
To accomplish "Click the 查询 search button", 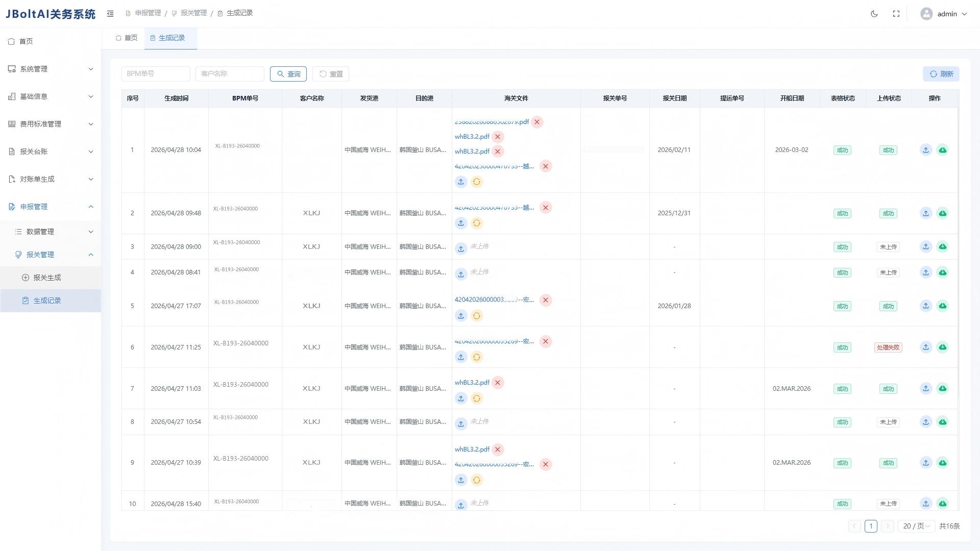I will (288, 74).
